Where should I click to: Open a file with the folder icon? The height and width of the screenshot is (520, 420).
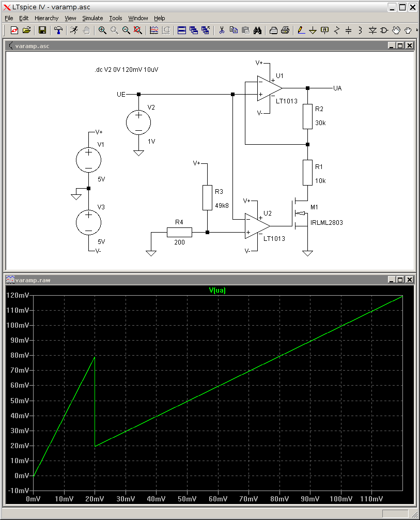pos(26,30)
